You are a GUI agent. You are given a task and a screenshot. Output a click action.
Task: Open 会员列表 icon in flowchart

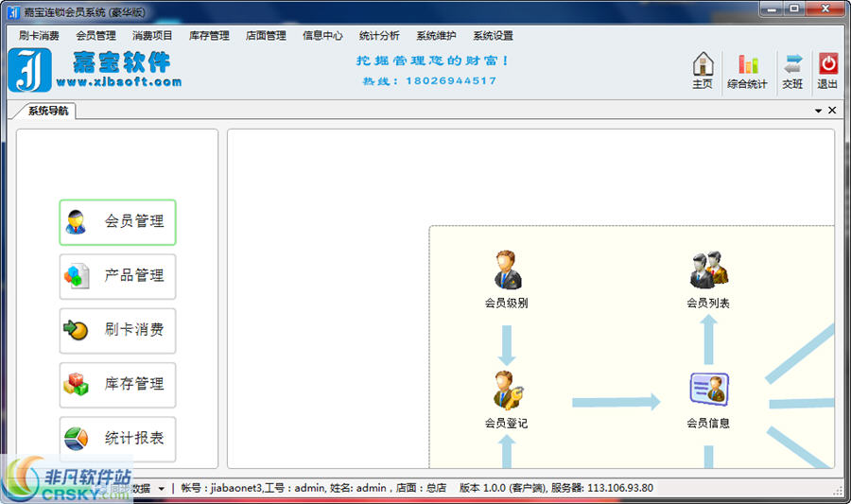[709, 269]
